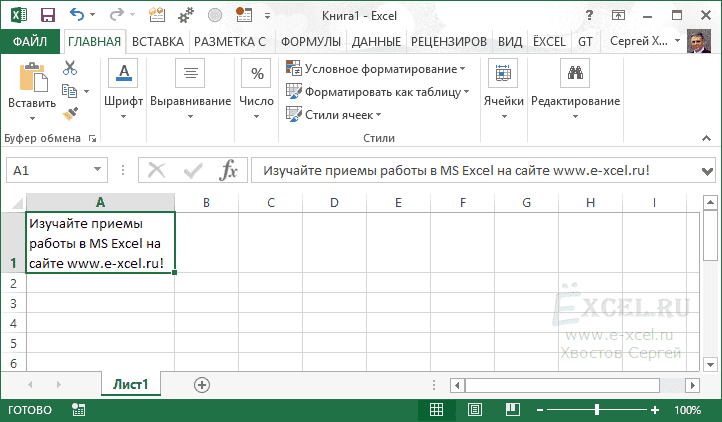Open the ËXCEL add-in tab
This screenshot has height=422, width=722.
549,41
